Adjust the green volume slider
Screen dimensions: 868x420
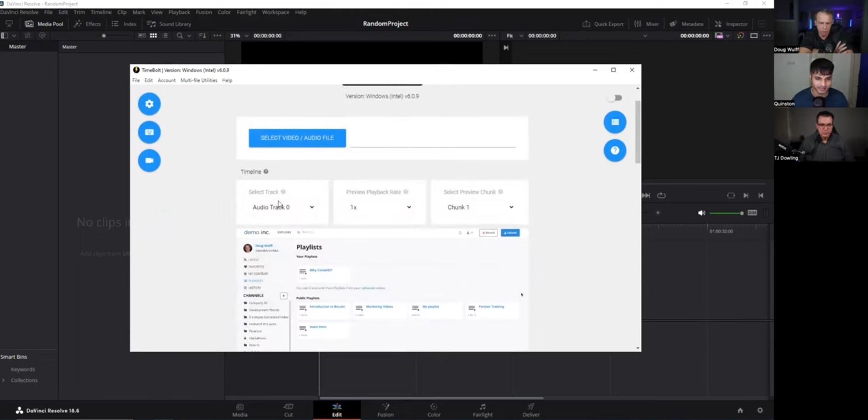(726, 213)
